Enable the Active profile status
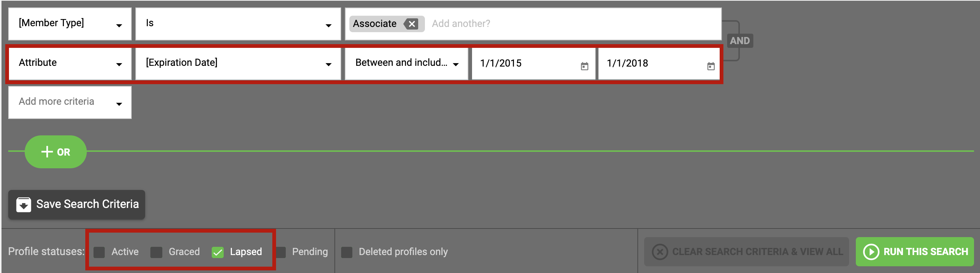The image size is (980, 273). point(99,251)
